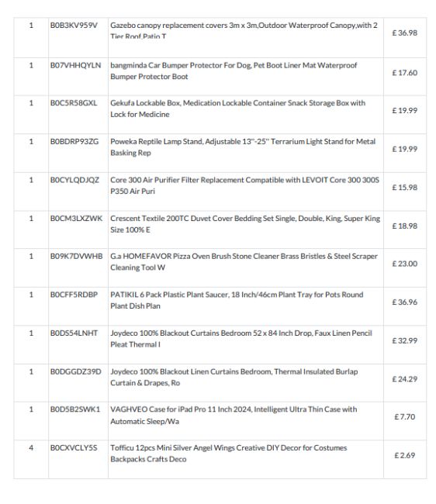Select product code B0BDRP93ZG
Image resolution: width=436 pixels, height=504 pixels.
74,142
